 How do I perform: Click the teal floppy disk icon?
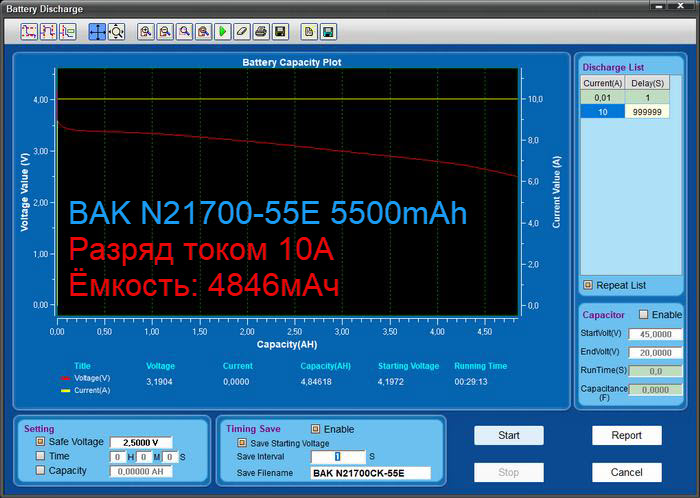point(328,32)
